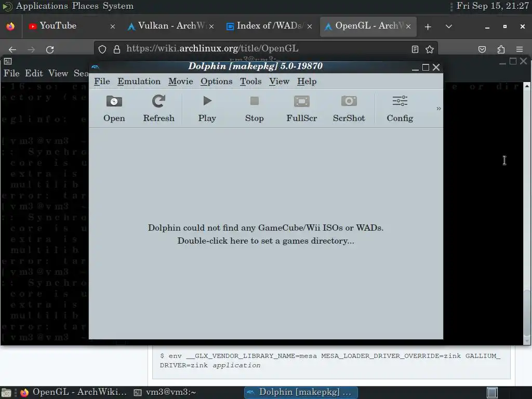Open the Tools menu in Dolphin
Screen dimensions: 532x399
tap(251, 82)
